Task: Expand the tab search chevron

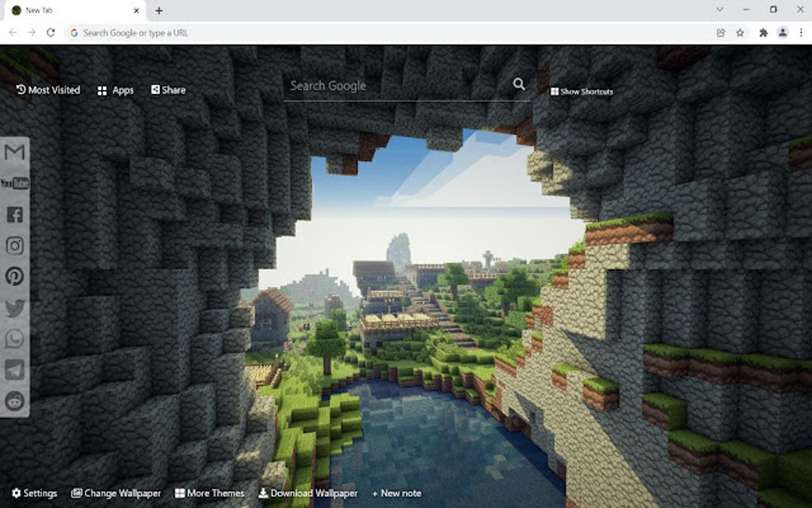Action: (x=720, y=10)
